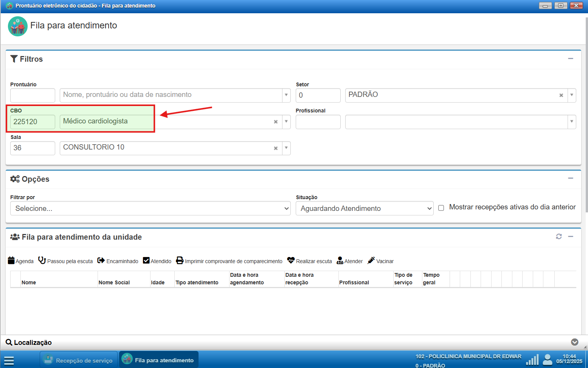
Task: Print attendance receipt via printer icon
Action: pyautogui.click(x=180, y=260)
